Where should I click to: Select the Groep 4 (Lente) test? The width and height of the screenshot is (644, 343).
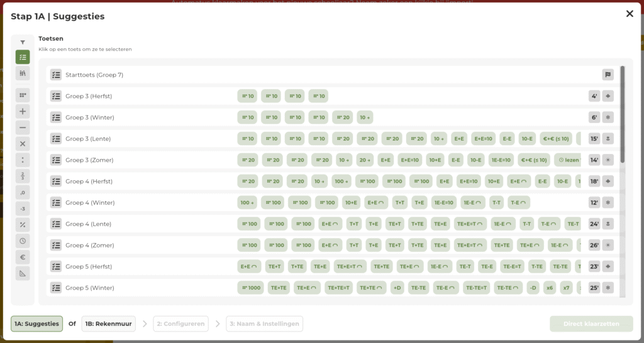[x=332, y=224]
